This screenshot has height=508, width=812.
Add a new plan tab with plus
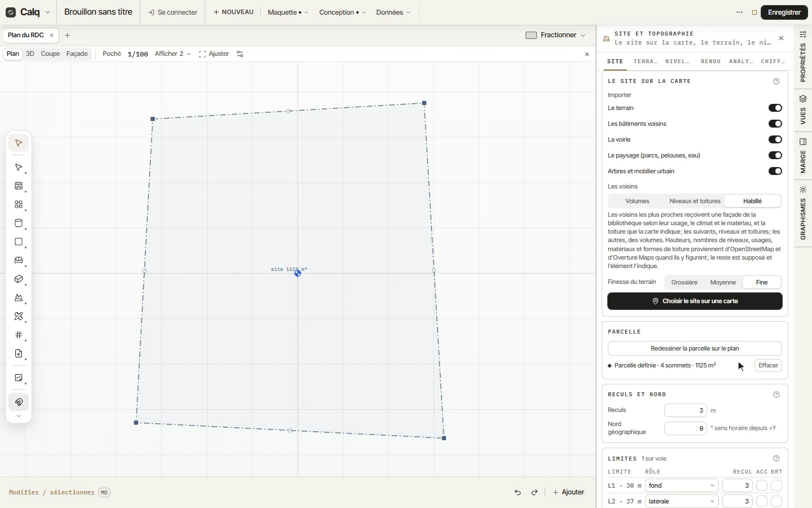coord(68,35)
